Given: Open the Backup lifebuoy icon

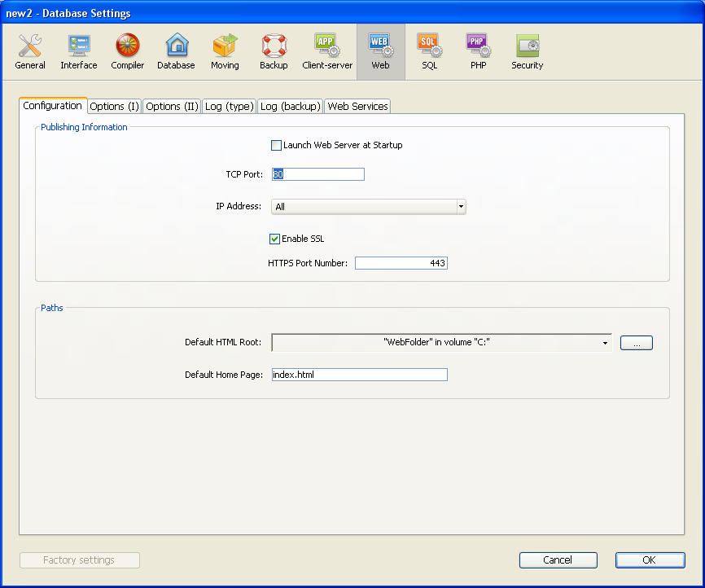Looking at the screenshot, I should (274, 51).
